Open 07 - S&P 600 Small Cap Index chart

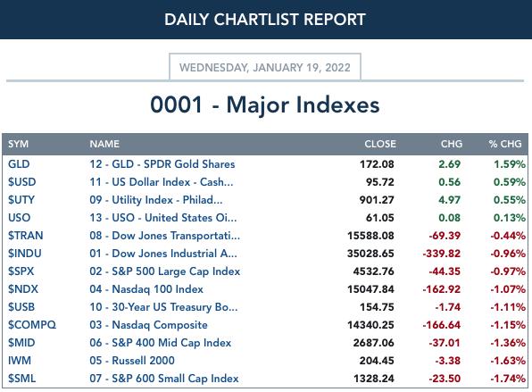point(164,379)
